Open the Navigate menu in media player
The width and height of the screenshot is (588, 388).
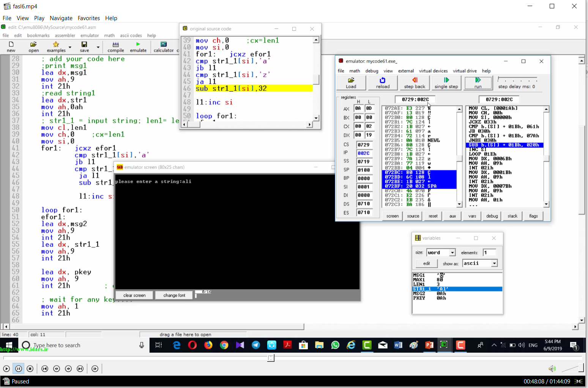(61, 18)
